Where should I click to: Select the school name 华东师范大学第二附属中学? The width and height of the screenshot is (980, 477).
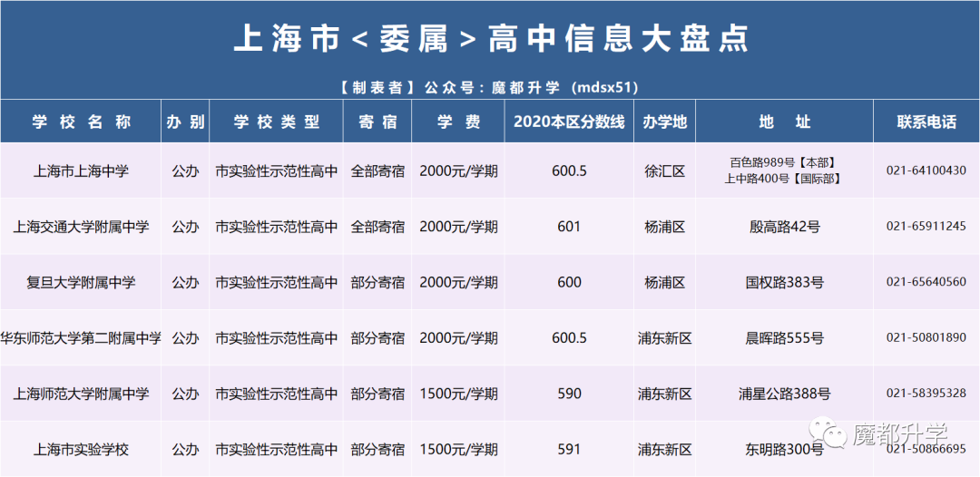[x=82, y=338]
